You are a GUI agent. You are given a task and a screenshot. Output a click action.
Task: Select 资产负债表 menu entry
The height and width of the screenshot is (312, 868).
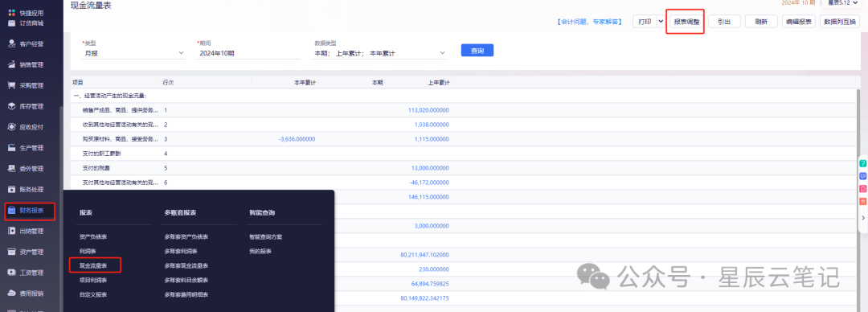[93, 237]
